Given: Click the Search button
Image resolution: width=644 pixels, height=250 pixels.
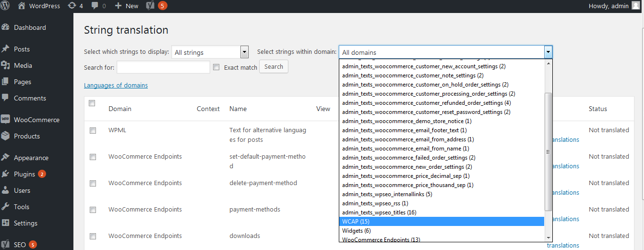Looking at the screenshot, I should click(x=274, y=66).
